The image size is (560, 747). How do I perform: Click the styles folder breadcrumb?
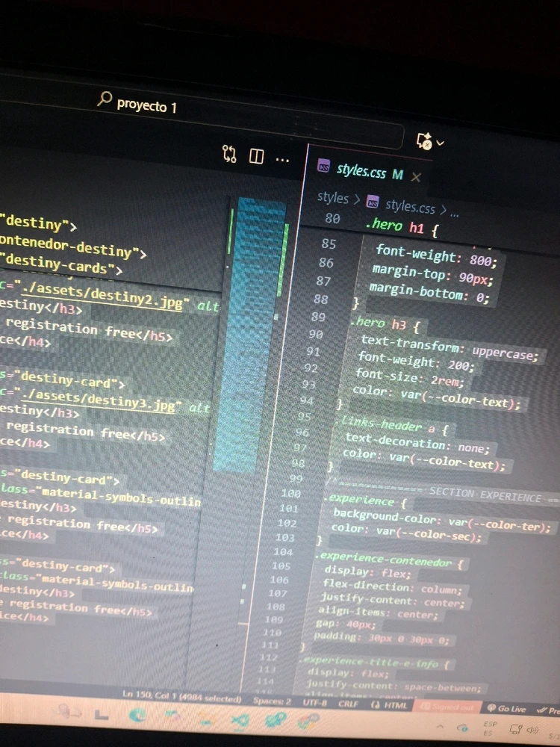(333, 198)
